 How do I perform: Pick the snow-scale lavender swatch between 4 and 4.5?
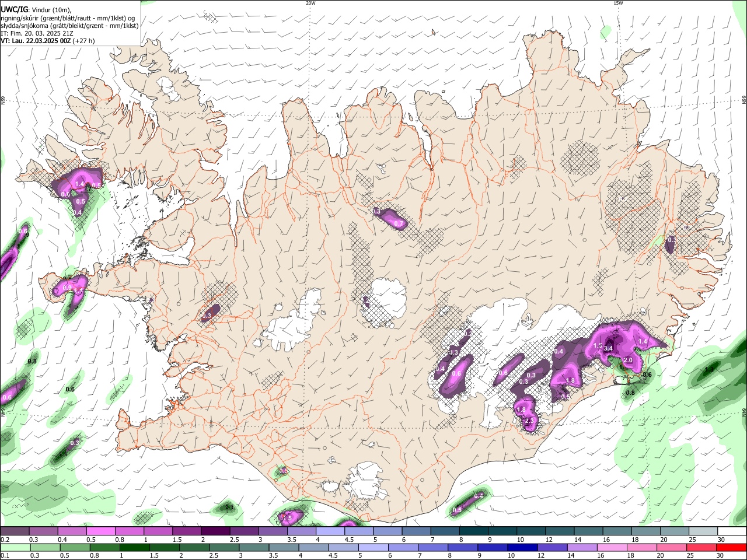coord(330,531)
